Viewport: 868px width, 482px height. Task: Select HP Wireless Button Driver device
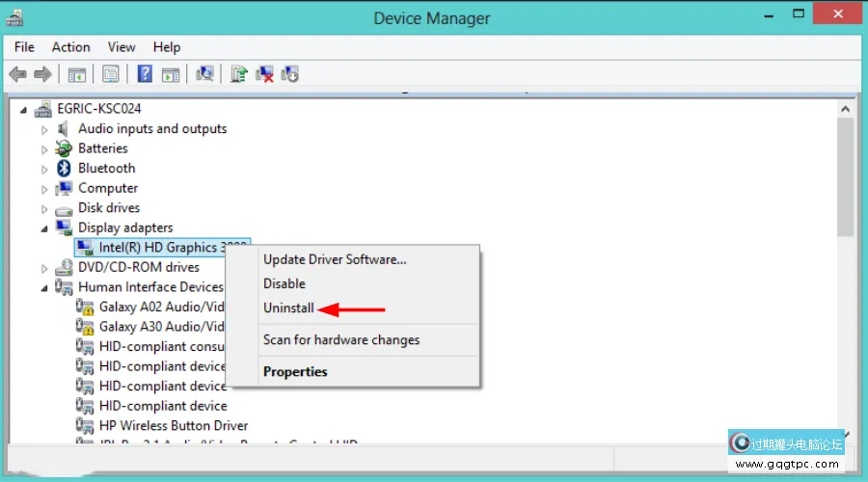pyautogui.click(x=173, y=426)
